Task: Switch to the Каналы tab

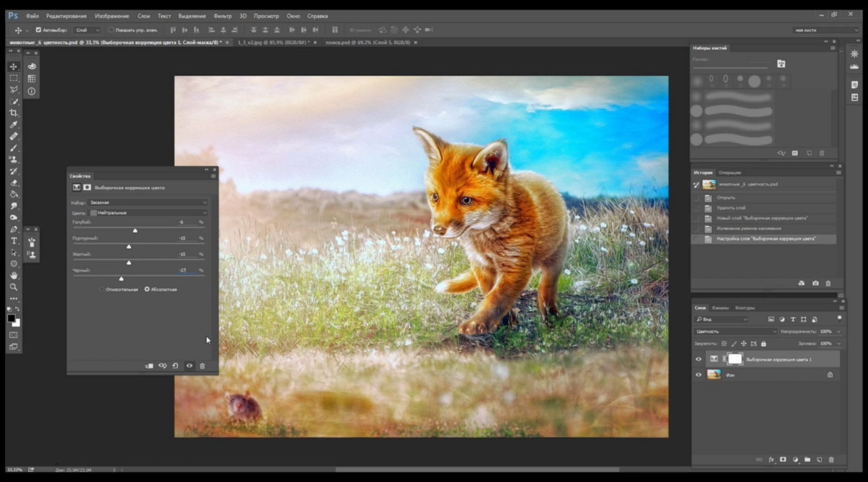Action: coord(720,307)
